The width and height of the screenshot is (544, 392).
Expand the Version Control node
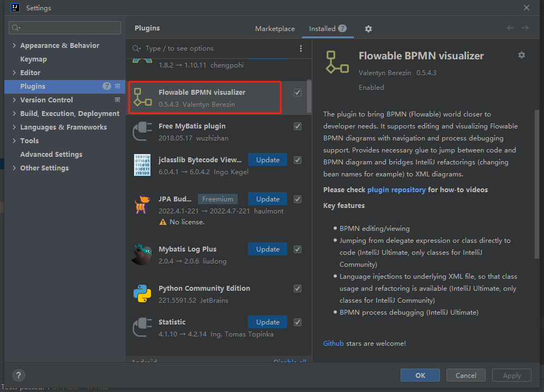[14, 100]
